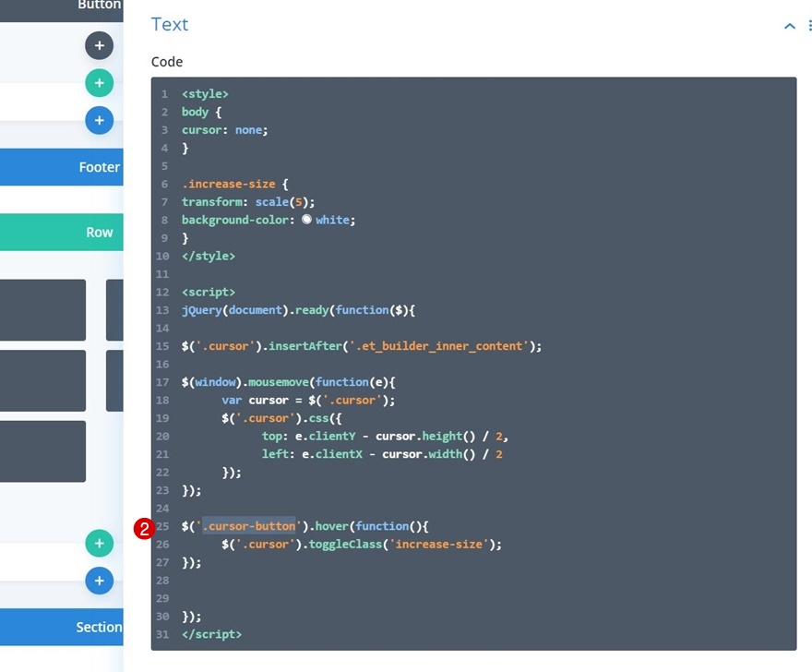This screenshot has width=812, height=672.
Task: Click the topmost dark module block under Row
Action: (42, 310)
